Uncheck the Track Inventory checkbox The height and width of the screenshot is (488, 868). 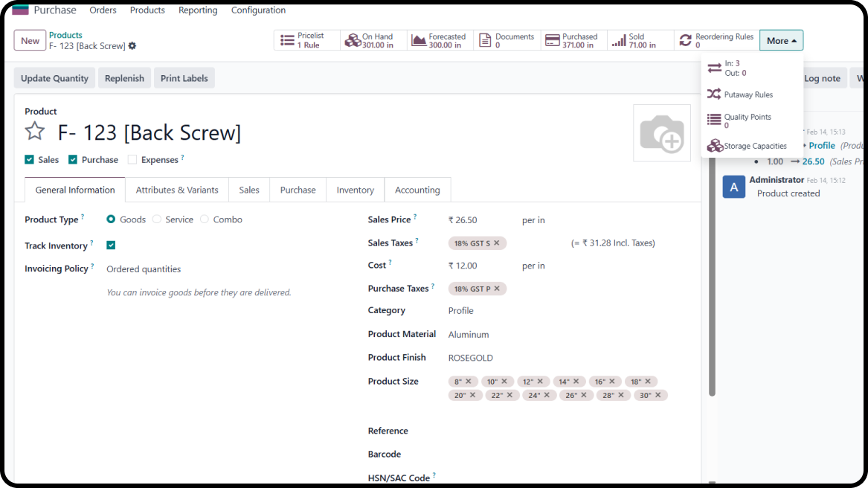(111, 245)
